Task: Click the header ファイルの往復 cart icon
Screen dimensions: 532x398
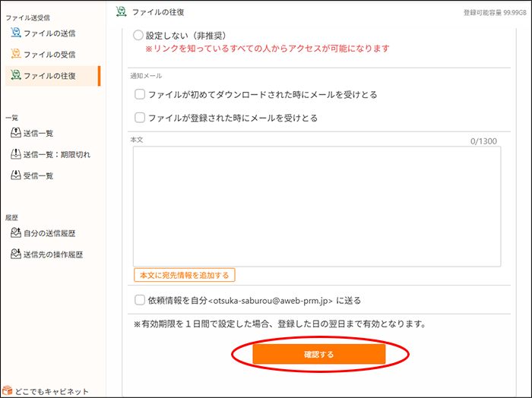Action: (x=121, y=12)
